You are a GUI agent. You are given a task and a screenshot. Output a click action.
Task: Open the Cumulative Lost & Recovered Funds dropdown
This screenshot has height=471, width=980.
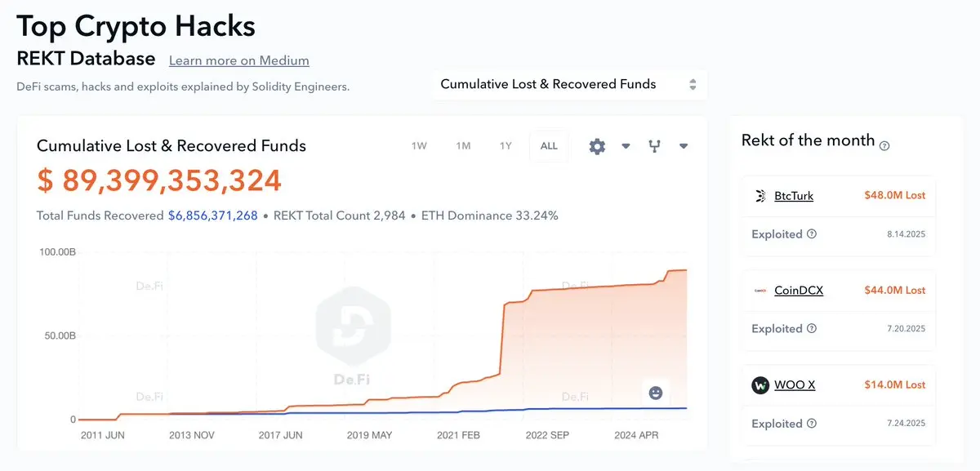(568, 84)
